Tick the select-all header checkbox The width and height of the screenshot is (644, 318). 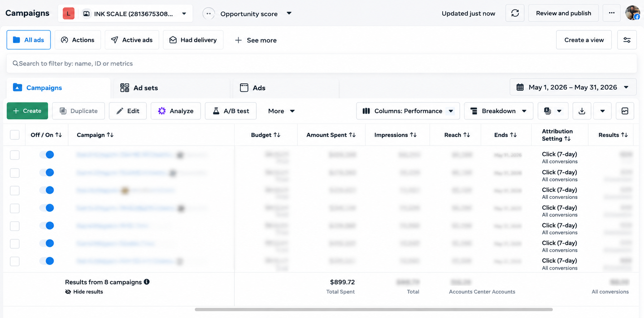[15, 135]
